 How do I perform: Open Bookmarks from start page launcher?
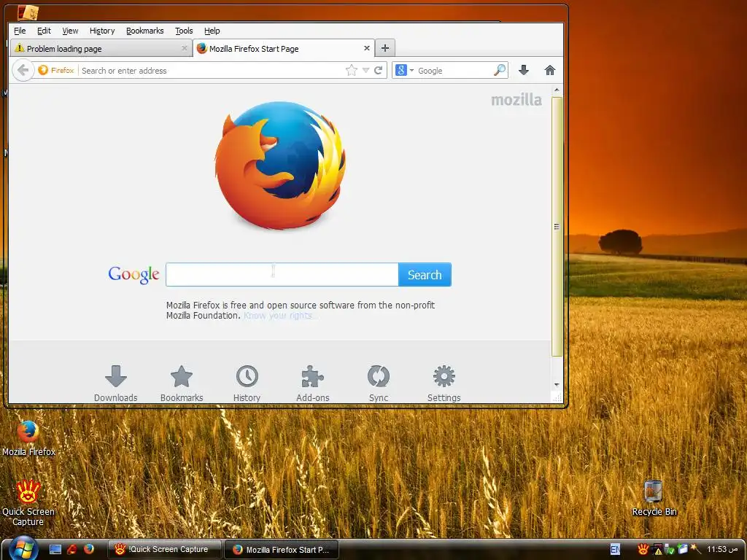pos(182,384)
